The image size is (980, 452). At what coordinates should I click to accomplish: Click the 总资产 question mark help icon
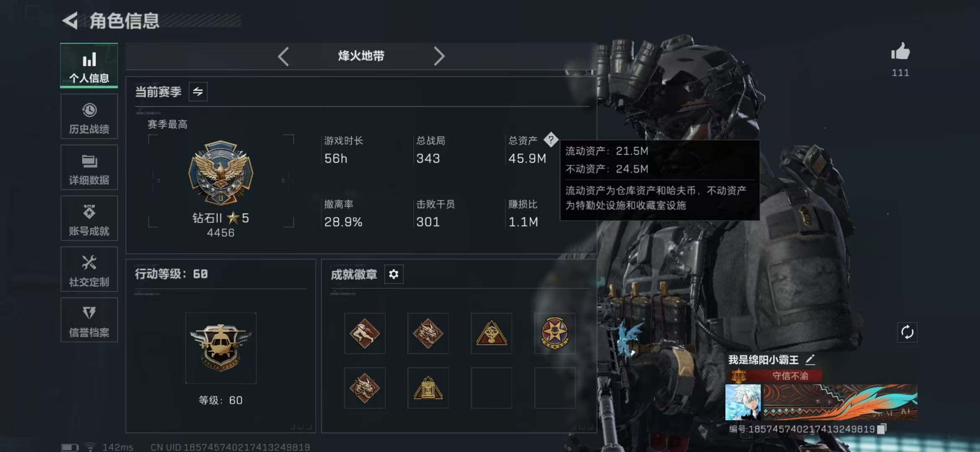[x=551, y=139]
